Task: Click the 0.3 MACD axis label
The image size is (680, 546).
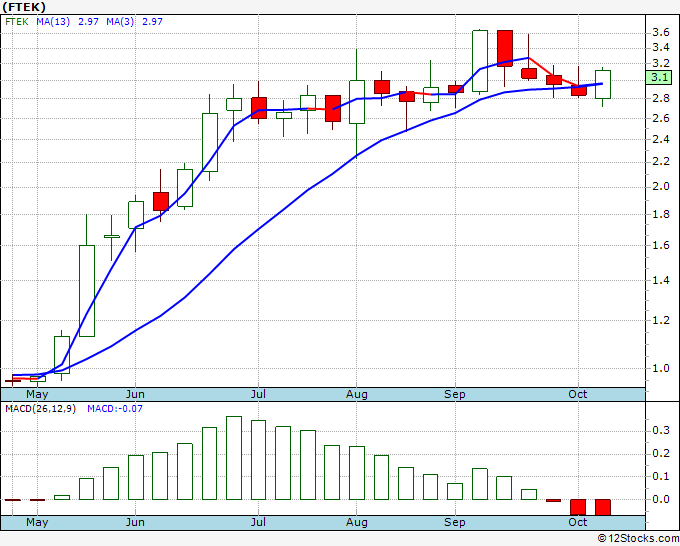Action: pos(660,430)
